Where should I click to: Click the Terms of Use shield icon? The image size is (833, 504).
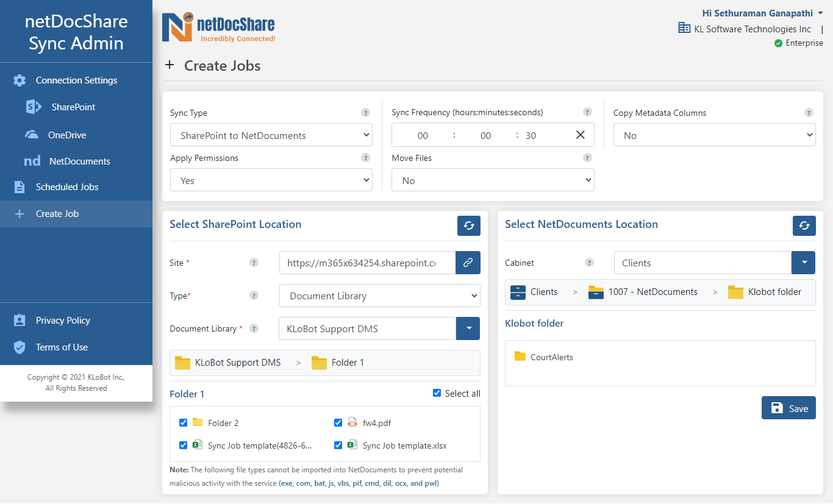(20, 347)
